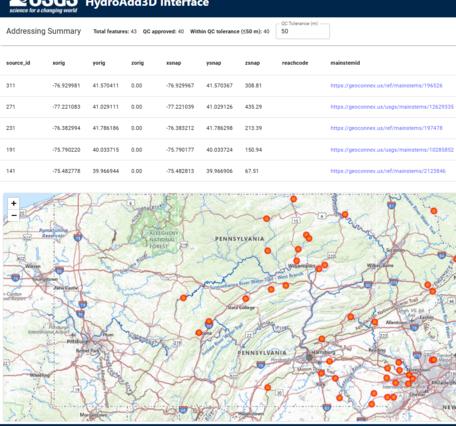456x426 pixels.
Task: Select source_id cell 271
Action: coord(11,107)
